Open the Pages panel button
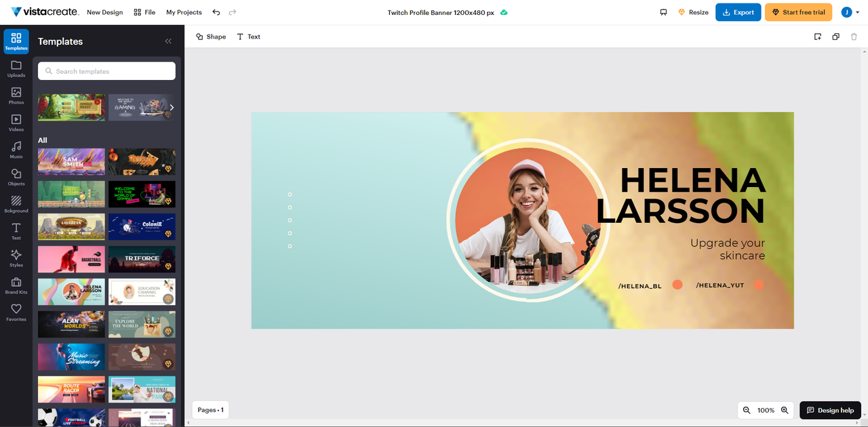The image size is (868, 427). click(210, 409)
